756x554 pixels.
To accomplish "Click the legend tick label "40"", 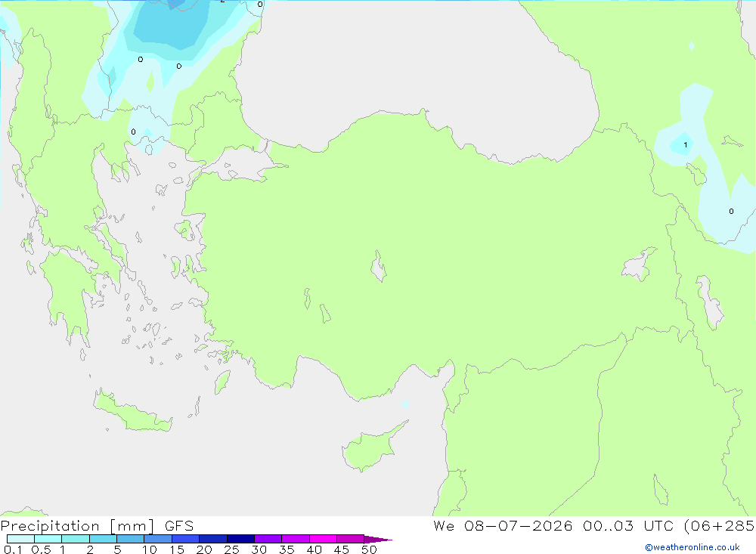I will tap(314, 549).
